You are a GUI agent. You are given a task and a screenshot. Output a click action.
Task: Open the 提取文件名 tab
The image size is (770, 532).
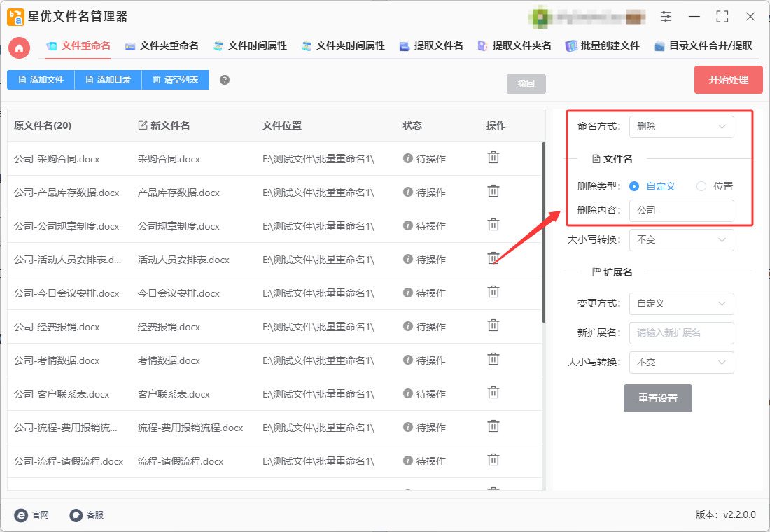[431, 45]
